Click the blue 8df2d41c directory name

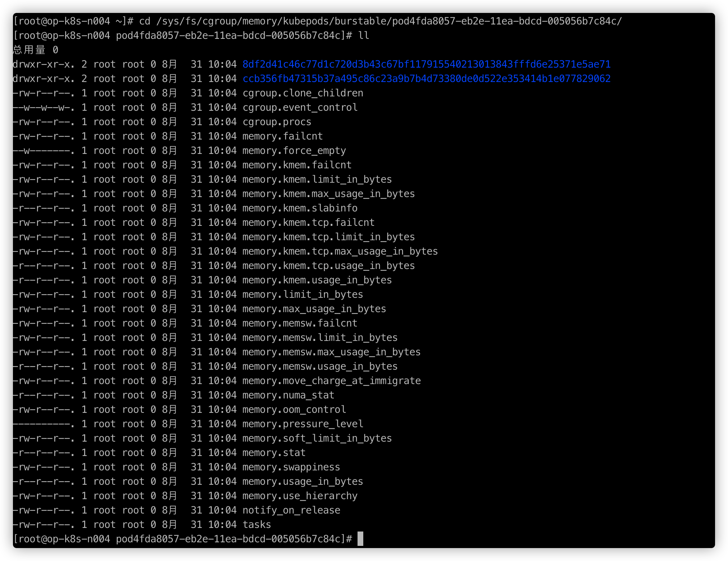pos(426,64)
